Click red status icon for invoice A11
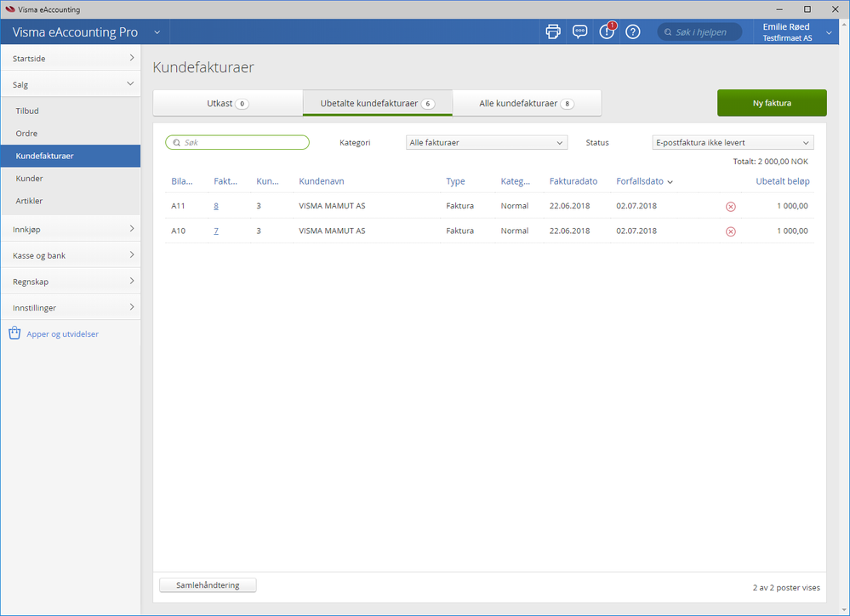 730,207
